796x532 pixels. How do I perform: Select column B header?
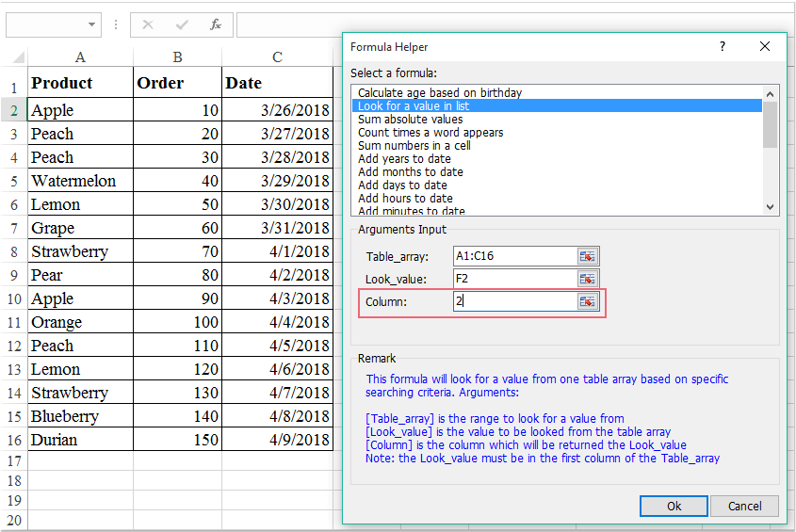click(177, 56)
